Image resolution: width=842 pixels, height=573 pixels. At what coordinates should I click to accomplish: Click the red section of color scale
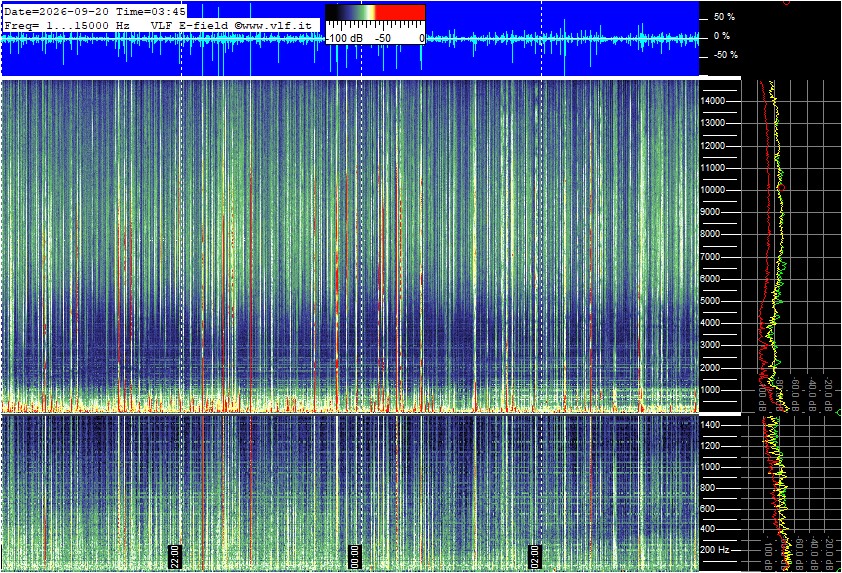(400, 13)
